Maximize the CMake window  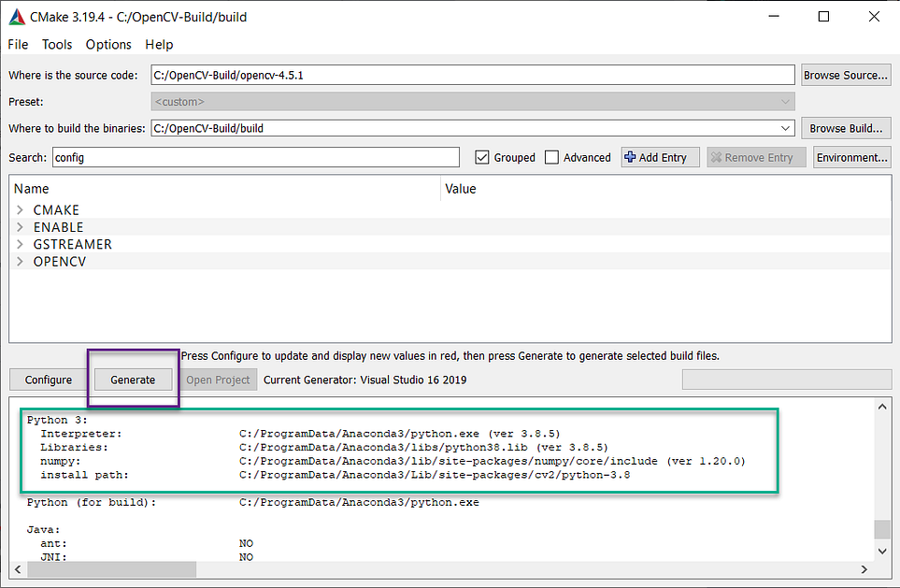[x=823, y=17]
